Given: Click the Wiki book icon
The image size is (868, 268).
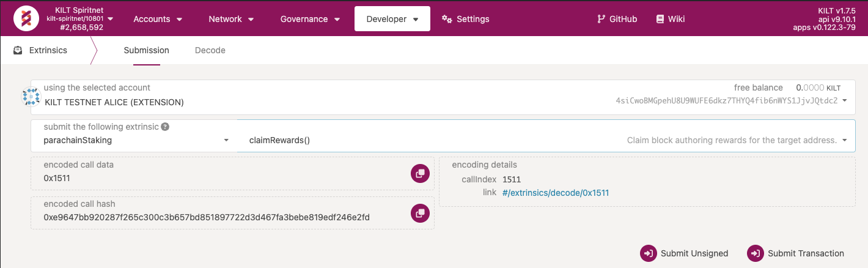Looking at the screenshot, I should tap(660, 19).
